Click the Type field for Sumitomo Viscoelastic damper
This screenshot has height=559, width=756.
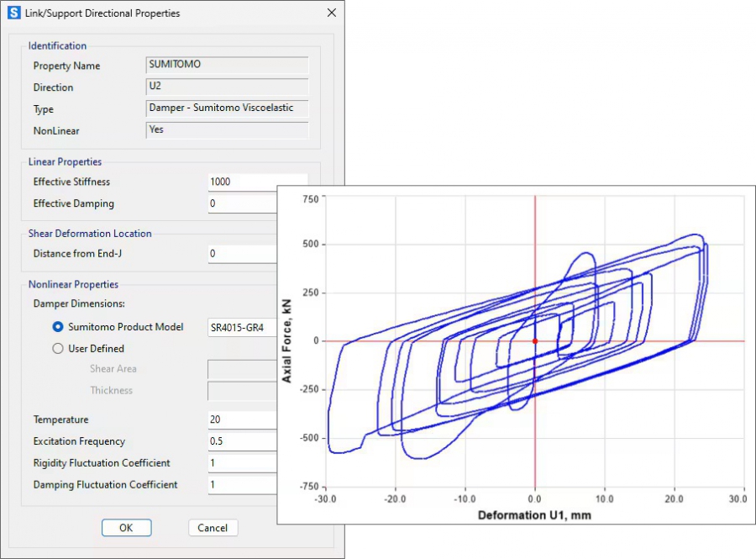point(227,108)
